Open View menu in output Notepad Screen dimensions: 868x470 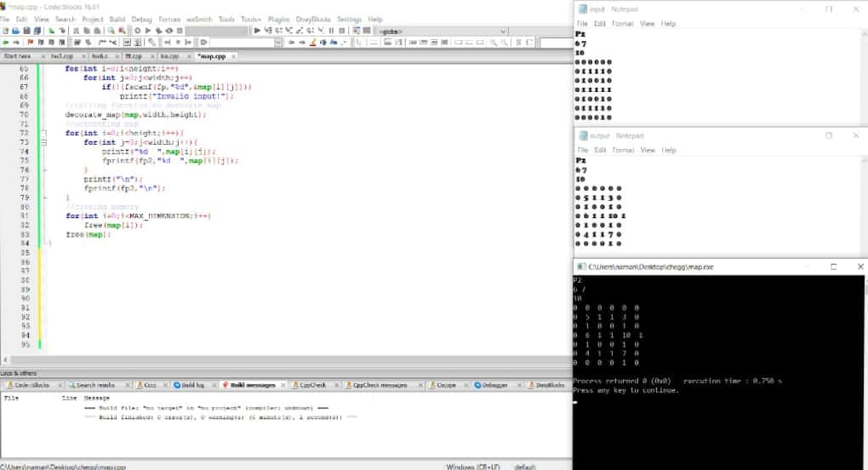648,150
